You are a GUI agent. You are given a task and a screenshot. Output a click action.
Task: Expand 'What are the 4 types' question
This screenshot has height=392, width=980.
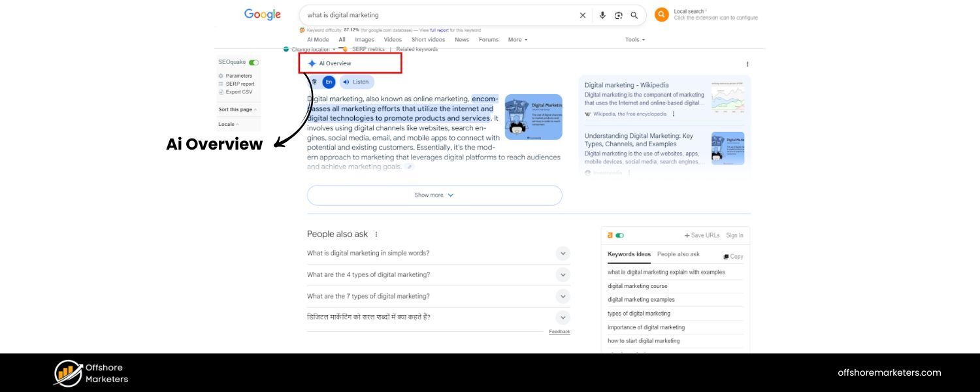point(563,275)
